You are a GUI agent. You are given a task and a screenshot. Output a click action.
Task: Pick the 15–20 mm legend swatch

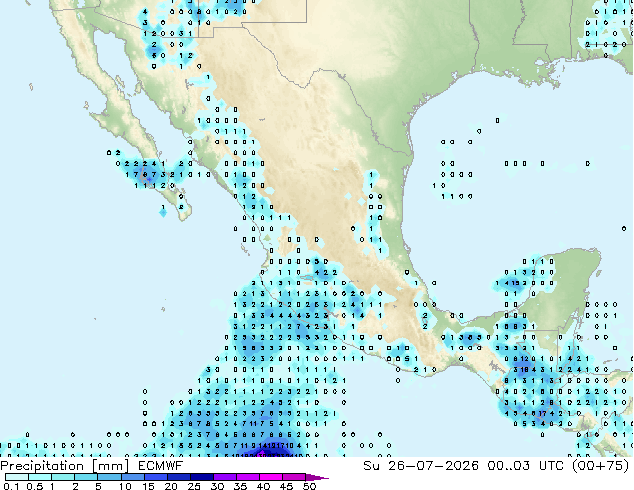(x=156, y=477)
